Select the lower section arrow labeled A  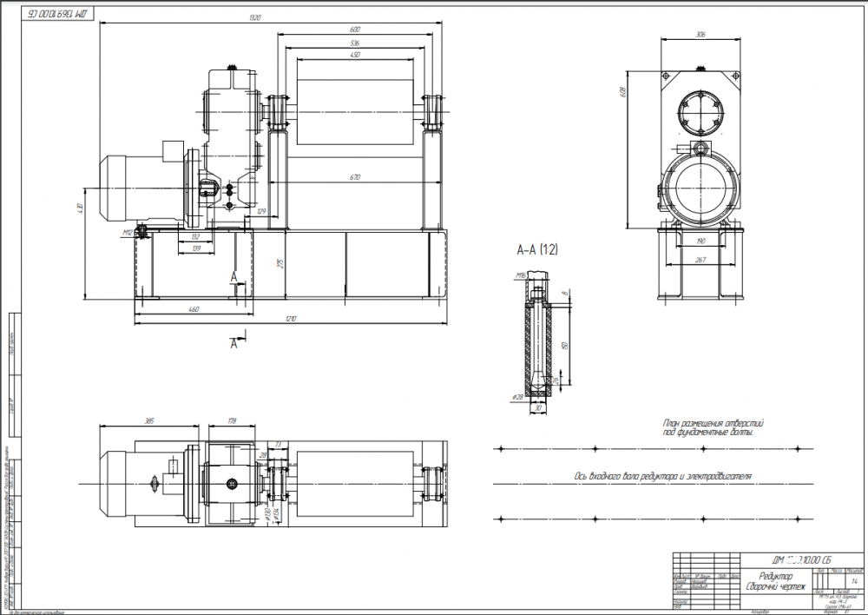tap(234, 343)
